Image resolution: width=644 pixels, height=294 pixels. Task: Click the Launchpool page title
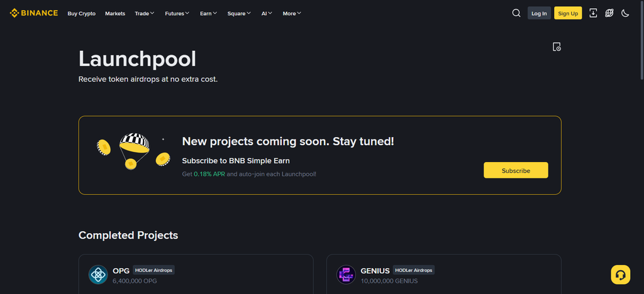pos(137,58)
